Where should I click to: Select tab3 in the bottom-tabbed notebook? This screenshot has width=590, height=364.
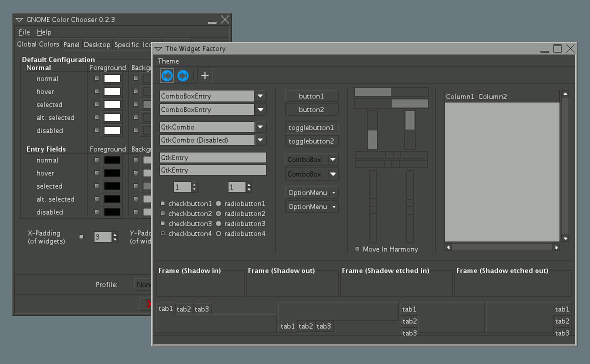click(x=323, y=326)
